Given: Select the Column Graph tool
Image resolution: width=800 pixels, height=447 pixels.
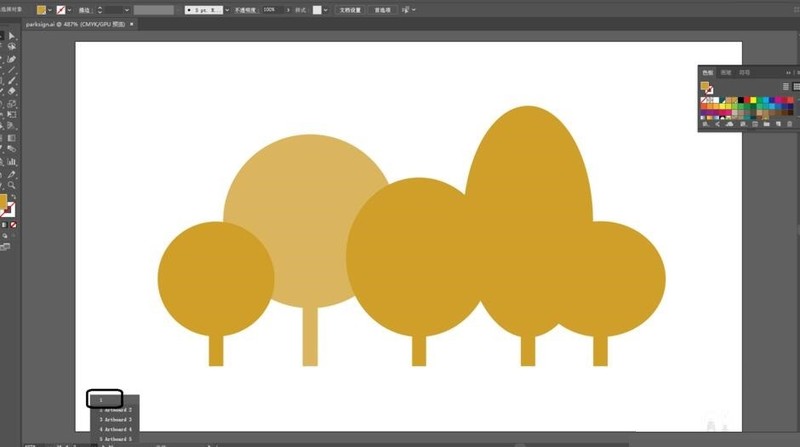Looking at the screenshot, I should point(12,162).
